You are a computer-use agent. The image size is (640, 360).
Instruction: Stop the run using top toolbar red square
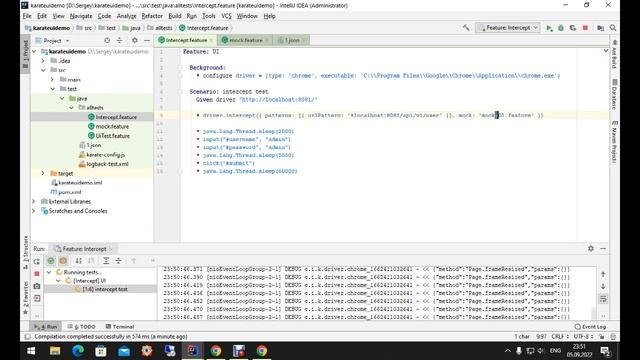pyautogui.click(x=585, y=28)
